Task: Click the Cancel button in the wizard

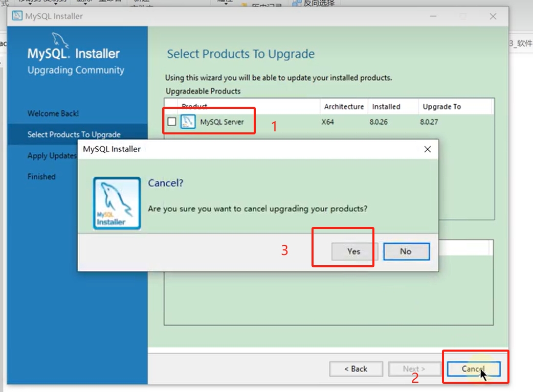Action: 474,369
